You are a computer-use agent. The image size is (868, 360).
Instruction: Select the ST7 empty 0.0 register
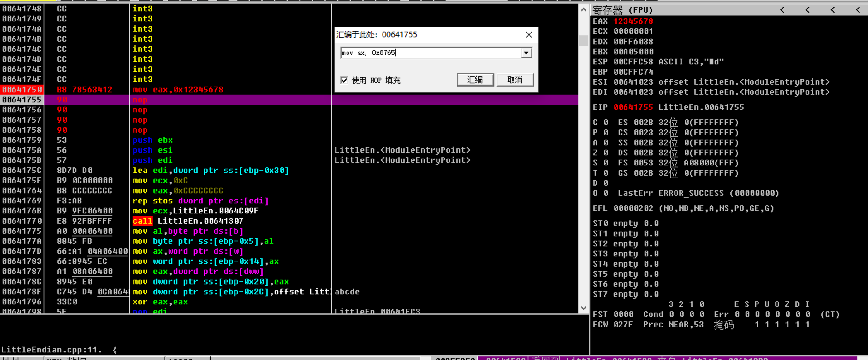[x=626, y=295]
